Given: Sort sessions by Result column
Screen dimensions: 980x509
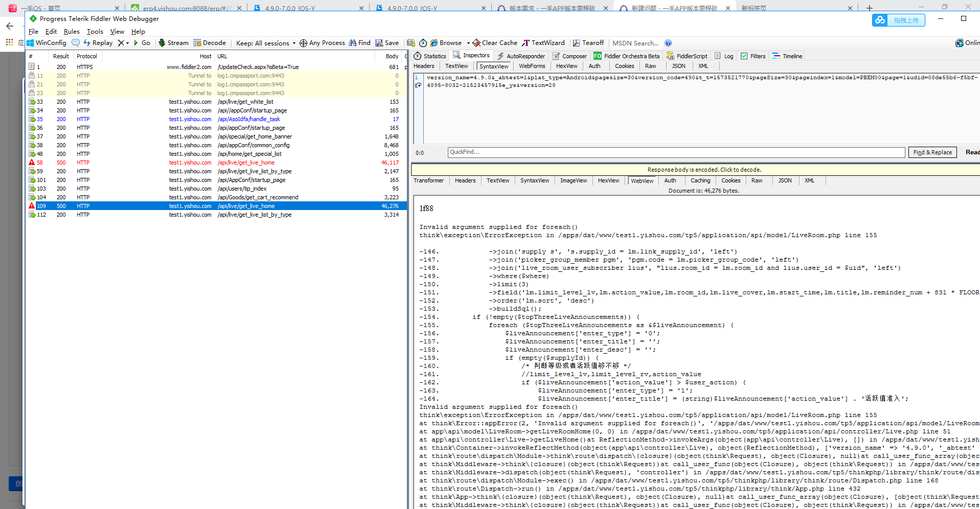Looking at the screenshot, I should [x=61, y=56].
